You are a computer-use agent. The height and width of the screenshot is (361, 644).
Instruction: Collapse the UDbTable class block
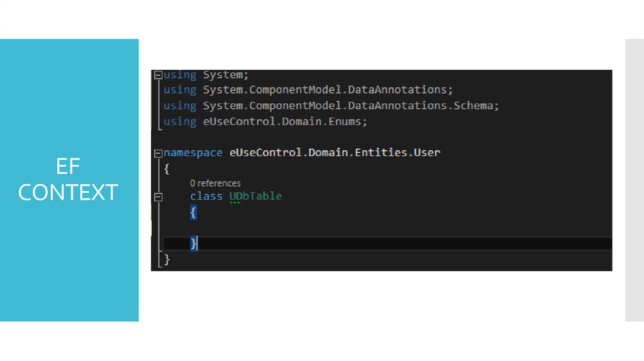pyautogui.click(x=158, y=197)
